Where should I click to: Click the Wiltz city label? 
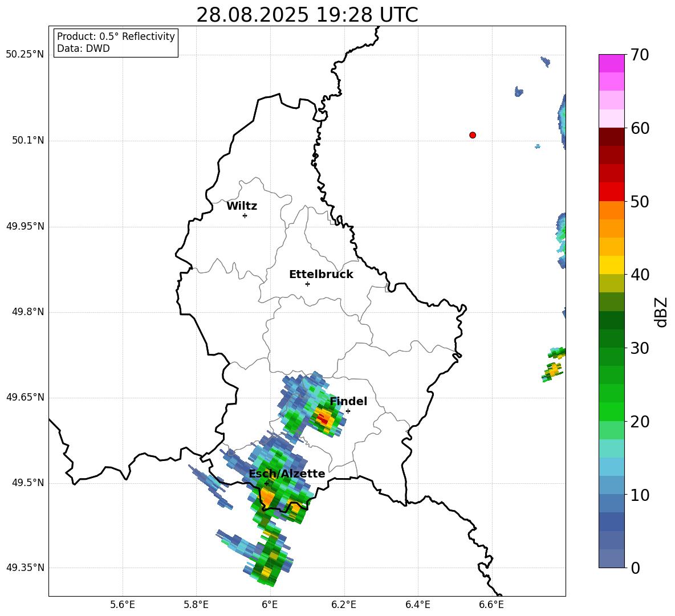click(x=242, y=206)
